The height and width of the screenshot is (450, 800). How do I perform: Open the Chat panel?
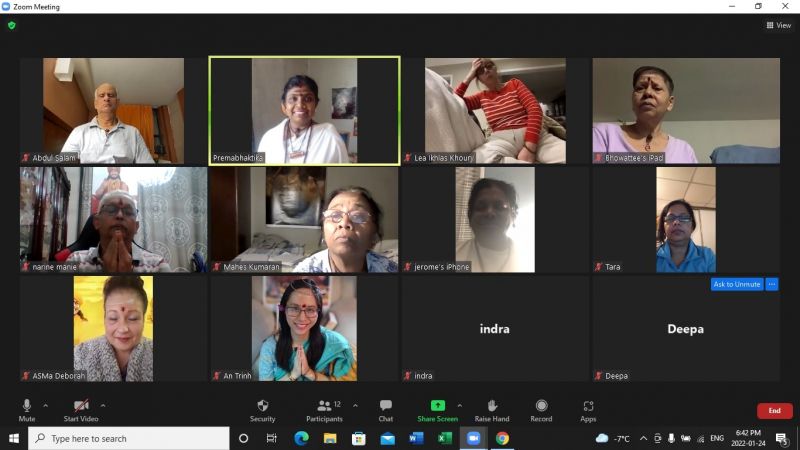tap(386, 410)
